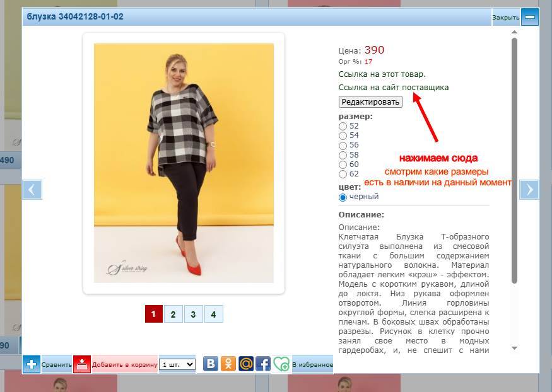Share via the Mail.ru @ icon
Image resolution: width=552 pixels, height=392 pixels.
click(246, 364)
